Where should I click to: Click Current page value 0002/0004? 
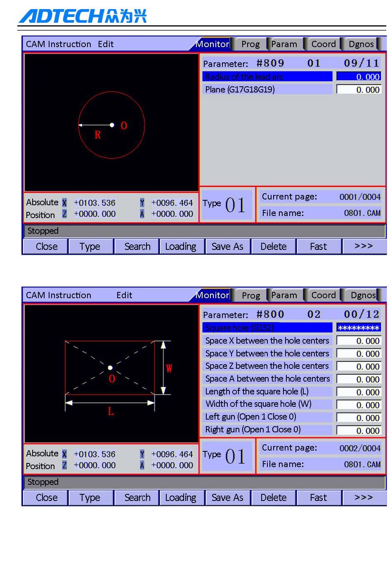[x=360, y=448]
